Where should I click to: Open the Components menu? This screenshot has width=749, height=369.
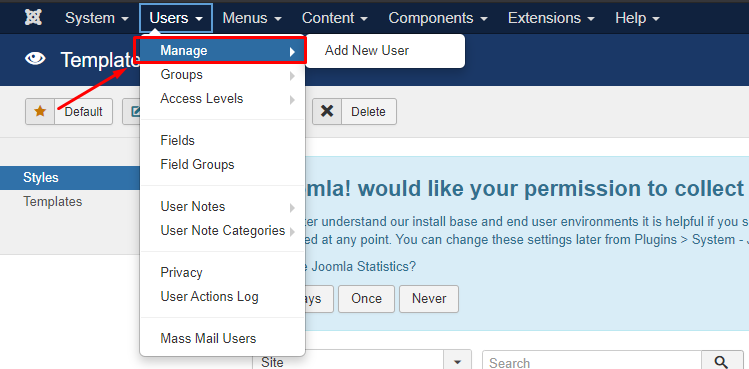pos(438,18)
